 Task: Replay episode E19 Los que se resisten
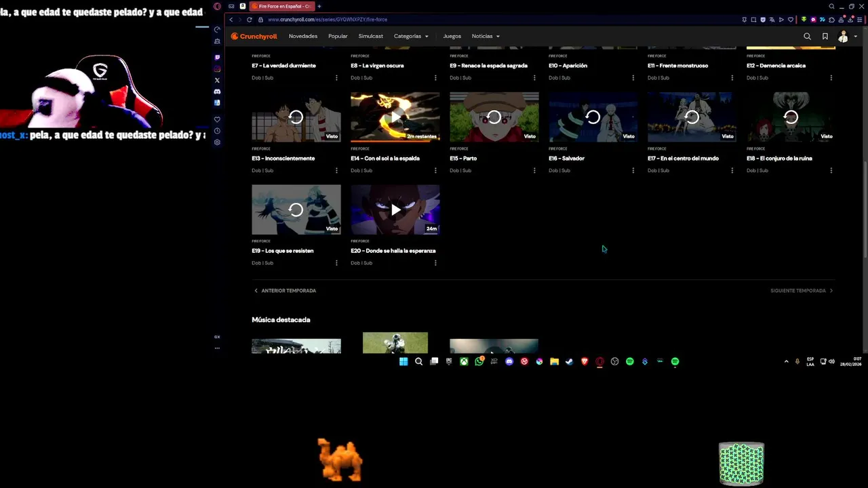(x=296, y=209)
